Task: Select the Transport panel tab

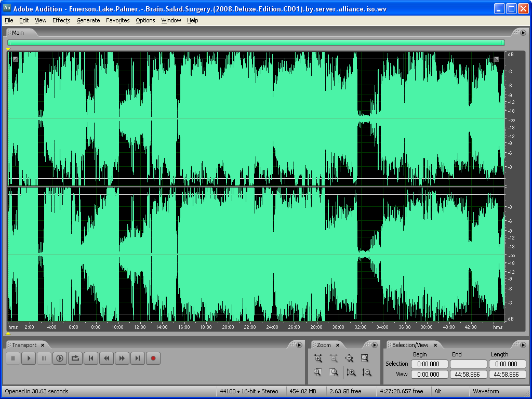Action: pos(24,345)
